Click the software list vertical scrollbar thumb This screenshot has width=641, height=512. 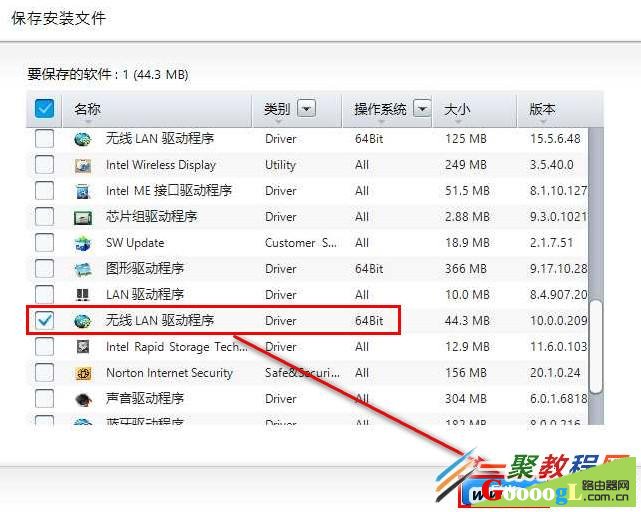[x=596, y=346]
